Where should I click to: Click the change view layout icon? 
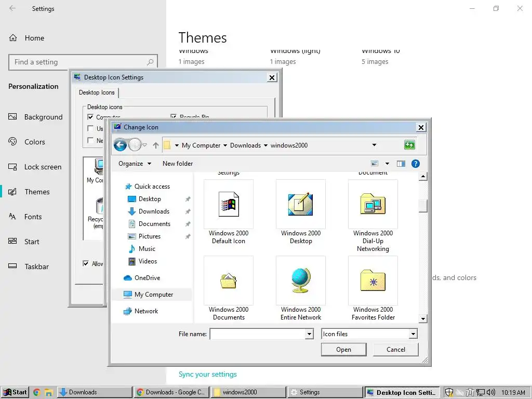coord(375,164)
